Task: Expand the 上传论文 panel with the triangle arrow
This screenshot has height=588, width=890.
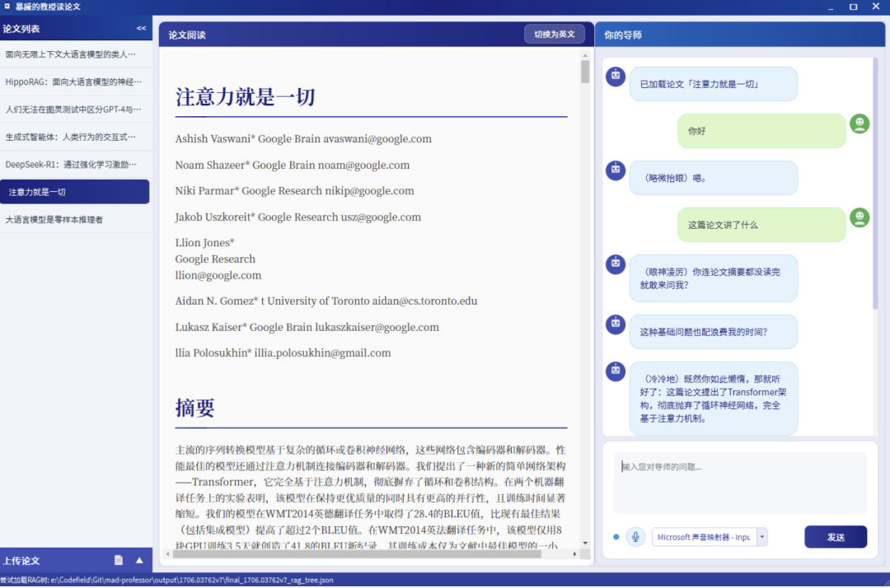Action: point(139,560)
